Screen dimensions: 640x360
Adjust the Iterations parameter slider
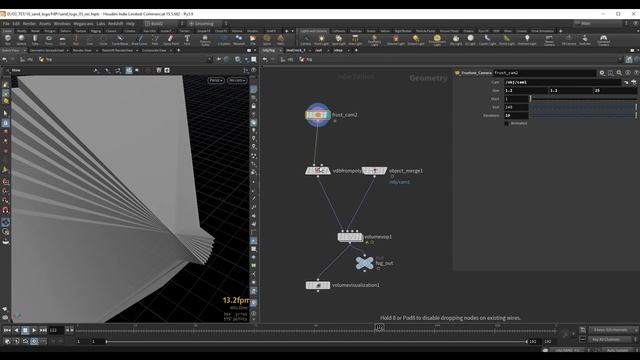(x=583, y=116)
